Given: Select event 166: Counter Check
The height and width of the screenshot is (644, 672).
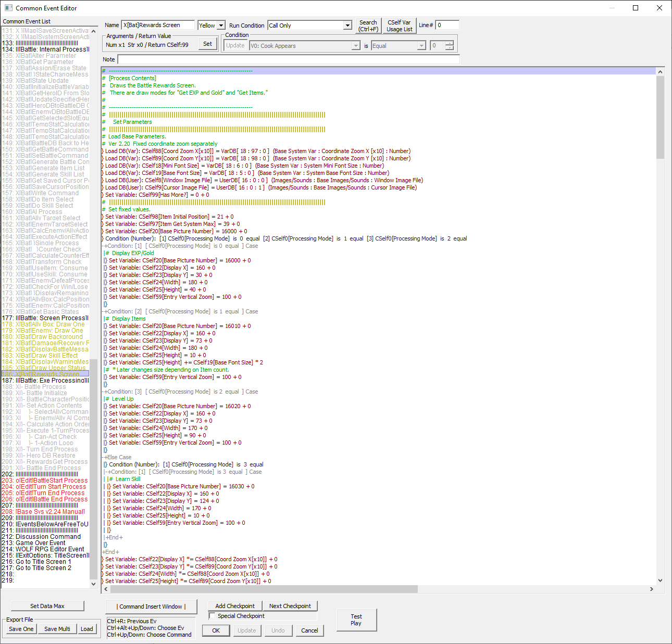Looking at the screenshot, I should click(45, 249).
